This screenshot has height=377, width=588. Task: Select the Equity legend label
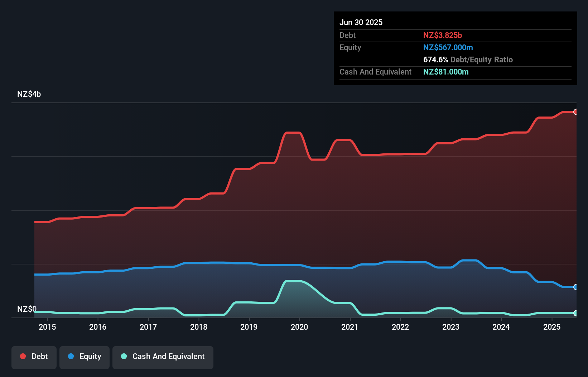click(x=90, y=356)
